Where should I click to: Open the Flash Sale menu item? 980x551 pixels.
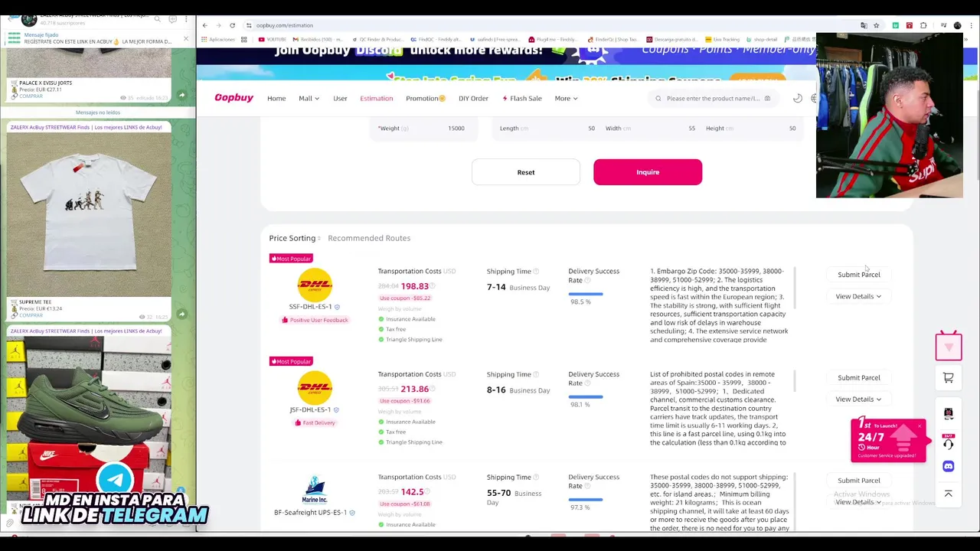coord(521,98)
